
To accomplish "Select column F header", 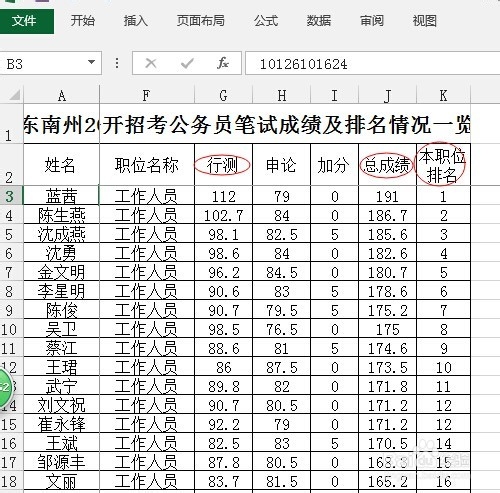I will tap(147, 96).
